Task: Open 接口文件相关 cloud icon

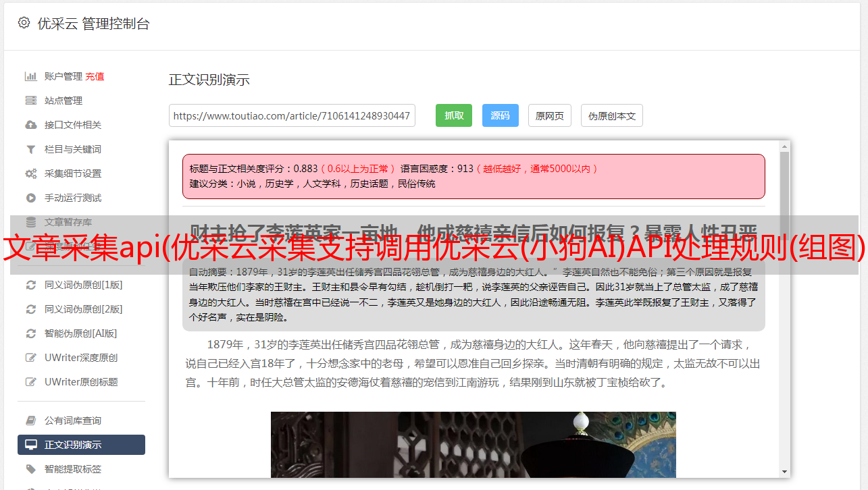Action: pos(30,125)
